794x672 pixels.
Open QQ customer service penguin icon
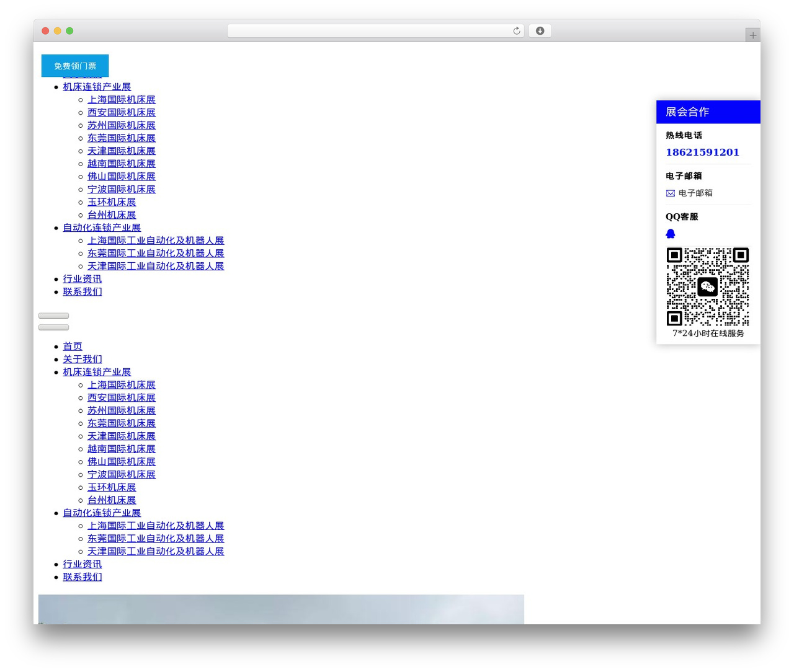tap(671, 234)
